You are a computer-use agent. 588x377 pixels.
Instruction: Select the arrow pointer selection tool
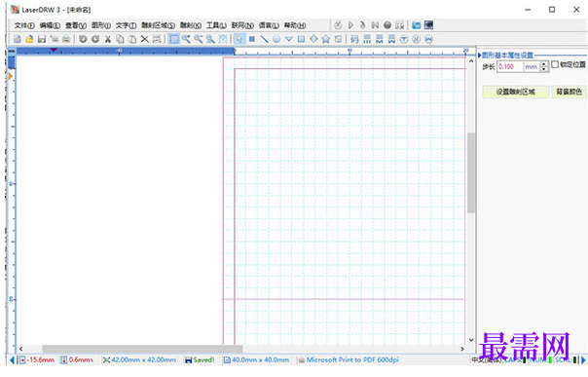click(239, 39)
